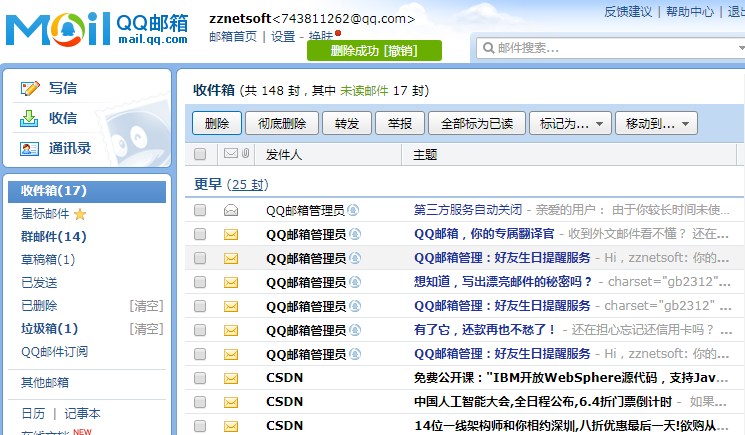Click the 举报 button

[x=400, y=123]
